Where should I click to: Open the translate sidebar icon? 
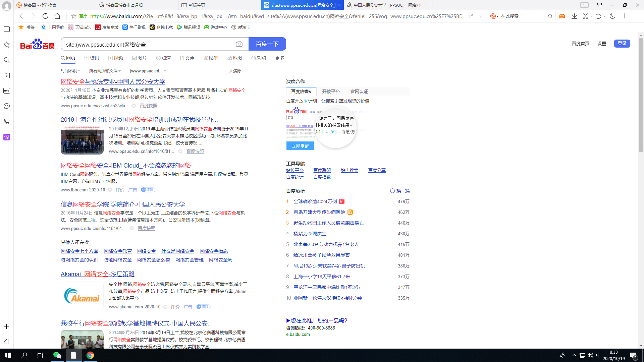(7, 137)
